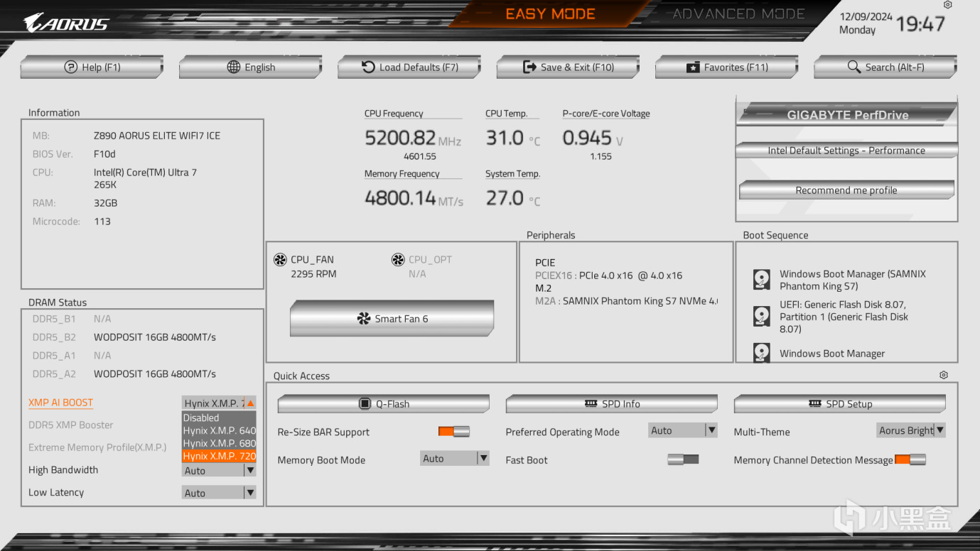Switch to Easy Mode tab
The height and width of the screenshot is (551, 980).
pyautogui.click(x=550, y=13)
